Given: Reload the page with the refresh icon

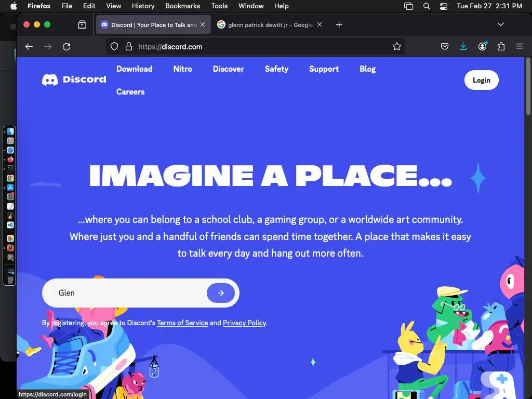Looking at the screenshot, I should point(66,46).
